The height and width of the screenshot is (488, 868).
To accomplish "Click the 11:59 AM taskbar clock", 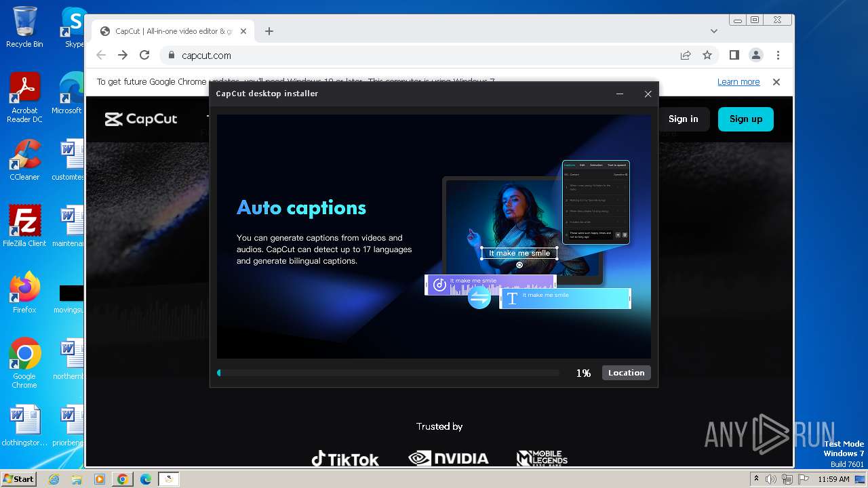I will (834, 479).
